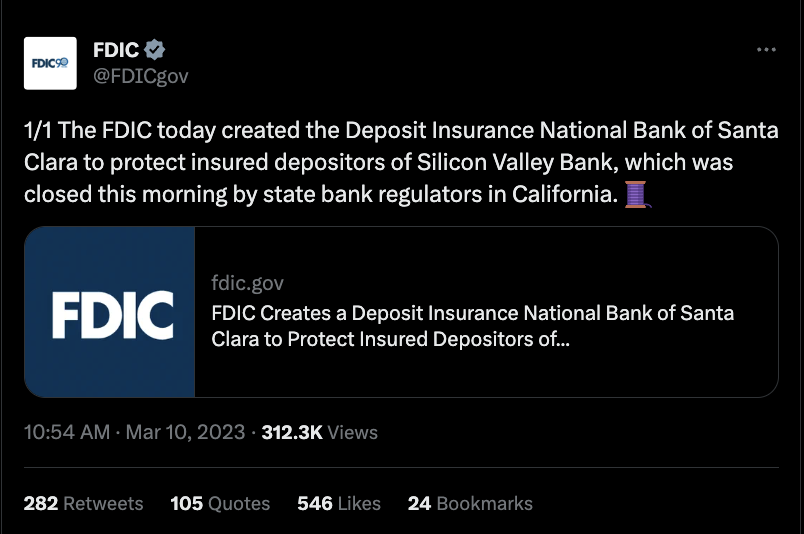Open the FDIC logo card thumbnail
The image size is (804, 534).
pyautogui.click(x=110, y=312)
